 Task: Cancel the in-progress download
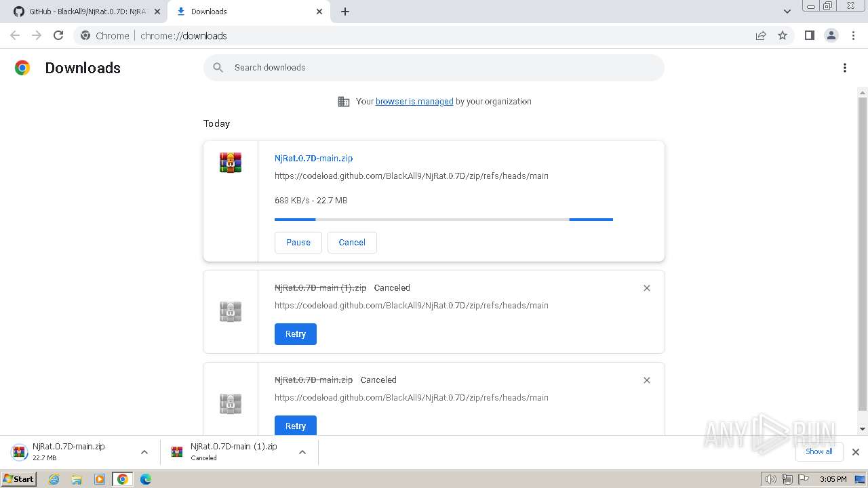point(352,242)
